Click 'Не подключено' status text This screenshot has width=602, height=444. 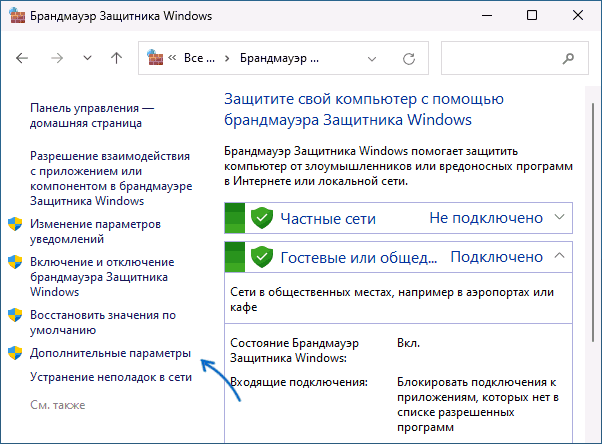(486, 218)
